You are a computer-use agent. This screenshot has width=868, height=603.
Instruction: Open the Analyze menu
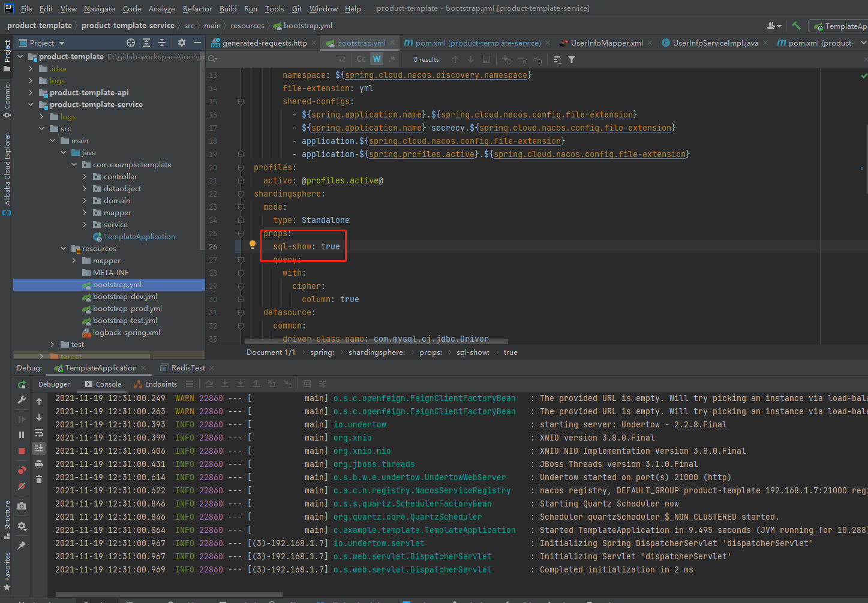(162, 8)
